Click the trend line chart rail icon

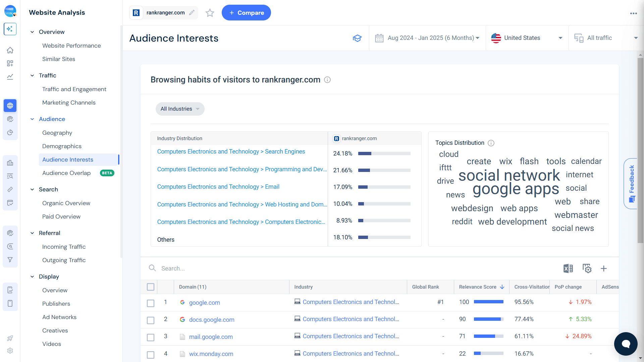pos(10,77)
